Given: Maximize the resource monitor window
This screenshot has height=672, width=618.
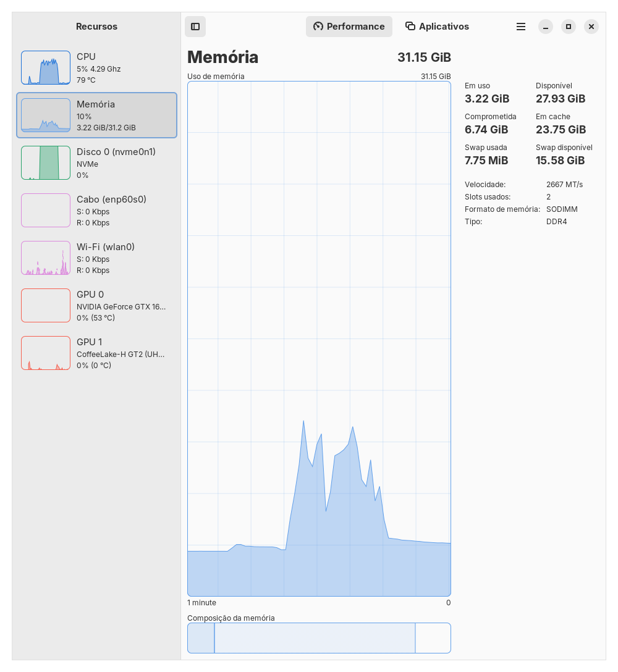Looking at the screenshot, I should pos(569,27).
